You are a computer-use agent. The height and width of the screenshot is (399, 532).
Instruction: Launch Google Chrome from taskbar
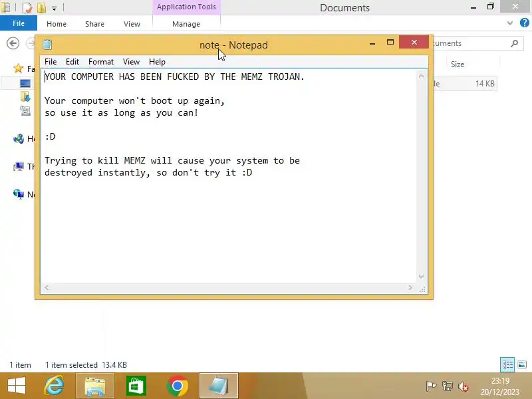point(177,386)
